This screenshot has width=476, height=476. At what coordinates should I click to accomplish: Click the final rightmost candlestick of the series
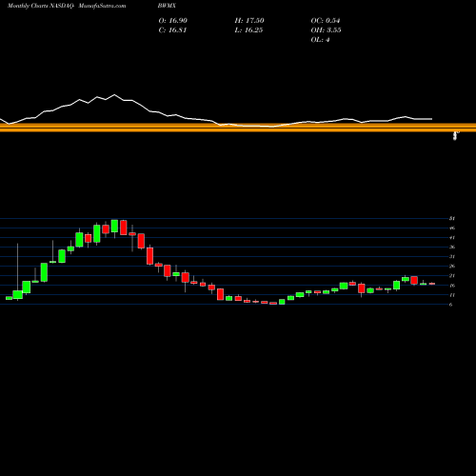432,284
